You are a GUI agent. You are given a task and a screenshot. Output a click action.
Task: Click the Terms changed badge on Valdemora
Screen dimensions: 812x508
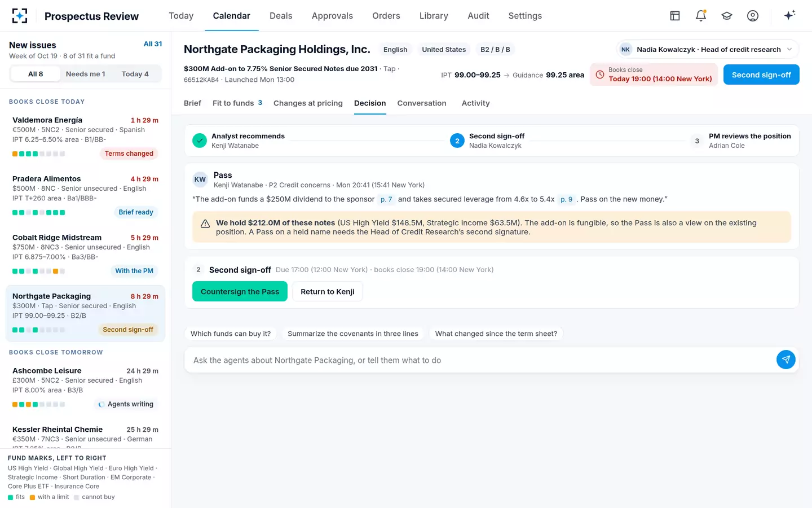click(129, 154)
